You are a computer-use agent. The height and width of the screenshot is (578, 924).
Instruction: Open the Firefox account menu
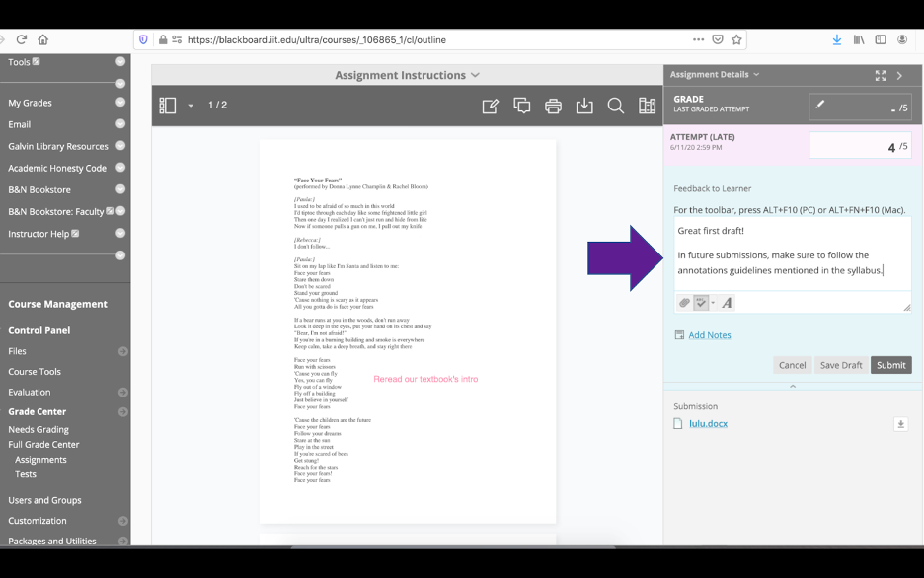(x=902, y=39)
